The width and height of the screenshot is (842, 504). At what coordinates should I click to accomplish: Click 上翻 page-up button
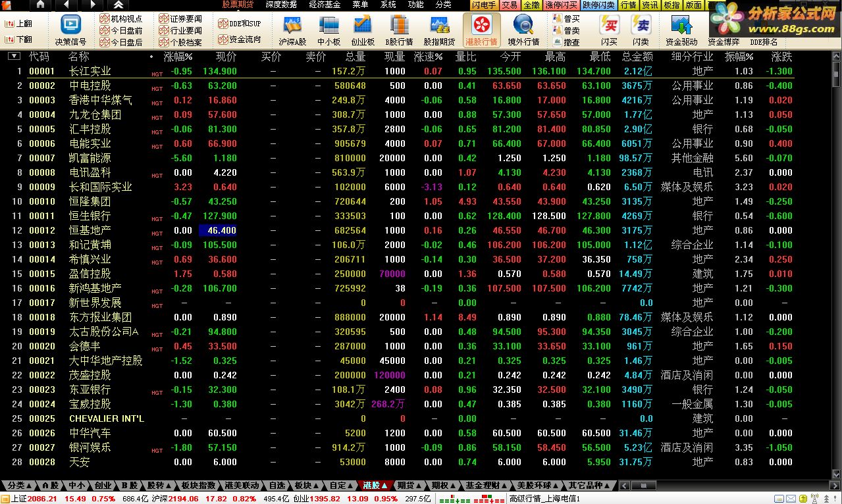[18, 23]
